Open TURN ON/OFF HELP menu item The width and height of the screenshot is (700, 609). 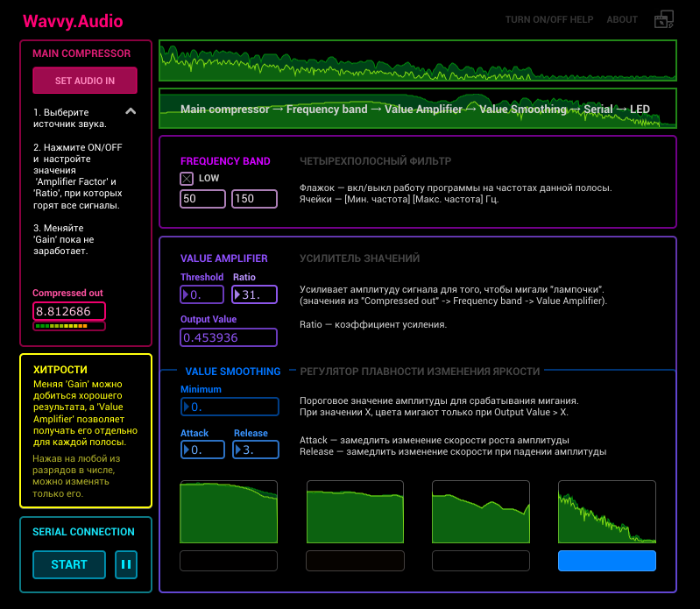549,19
